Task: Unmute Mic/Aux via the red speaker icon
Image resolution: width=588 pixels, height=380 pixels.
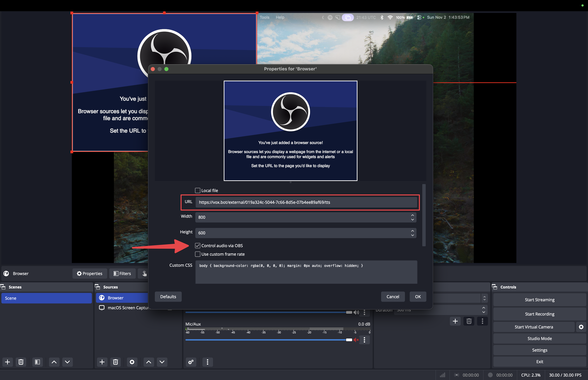Action: tap(356, 340)
